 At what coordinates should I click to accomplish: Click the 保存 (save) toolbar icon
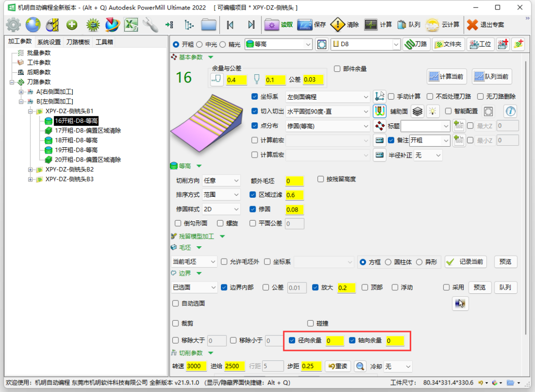coord(305,24)
